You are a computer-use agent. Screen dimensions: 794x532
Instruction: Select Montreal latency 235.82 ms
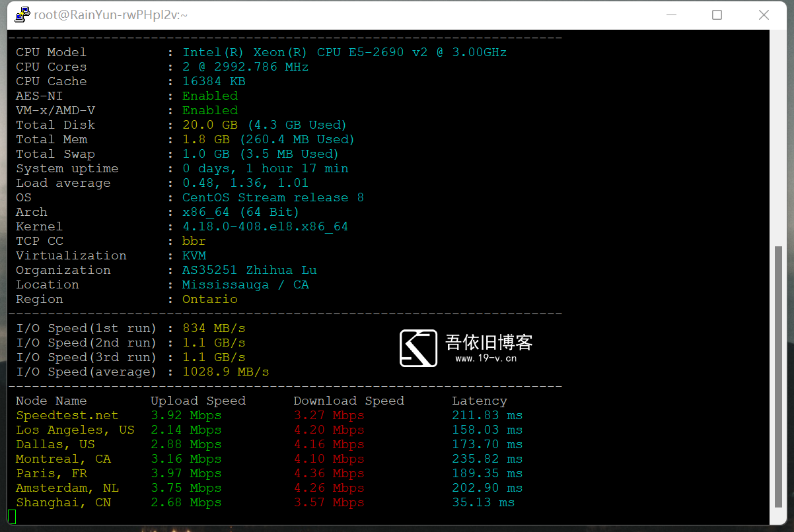point(487,459)
